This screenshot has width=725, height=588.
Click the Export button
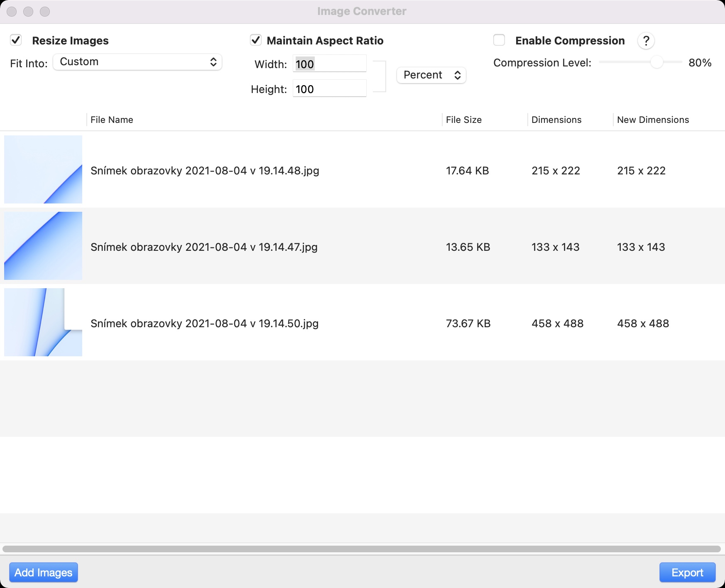click(x=687, y=573)
